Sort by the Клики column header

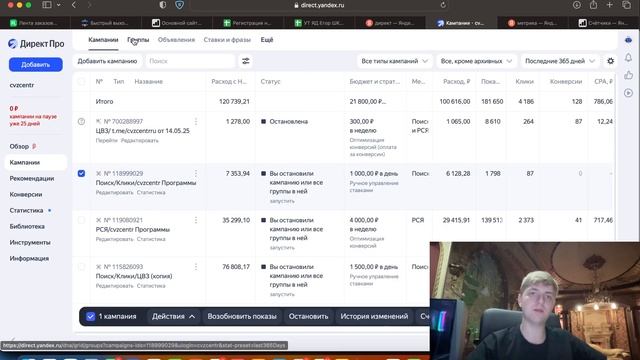[524, 82]
